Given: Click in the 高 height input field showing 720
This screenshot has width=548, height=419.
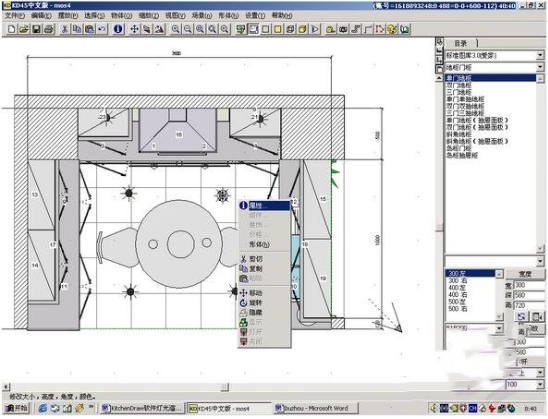Looking at the screenshot, I should [528, 305].
